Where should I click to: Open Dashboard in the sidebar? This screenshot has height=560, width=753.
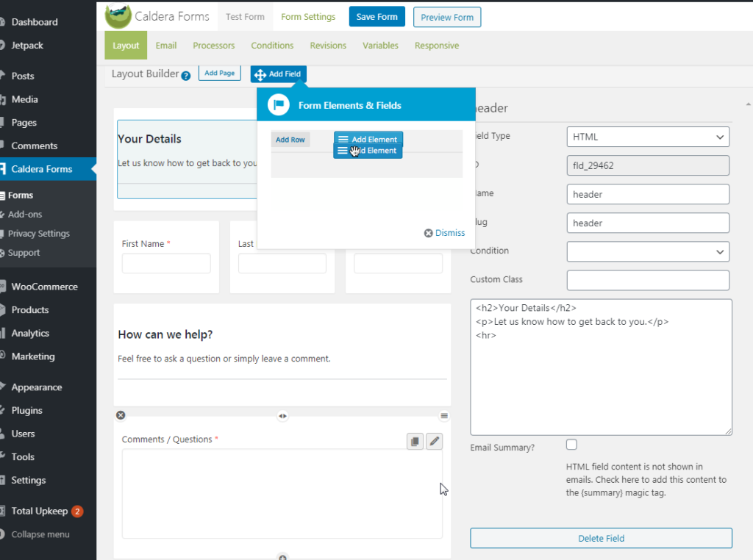(35, 21)
